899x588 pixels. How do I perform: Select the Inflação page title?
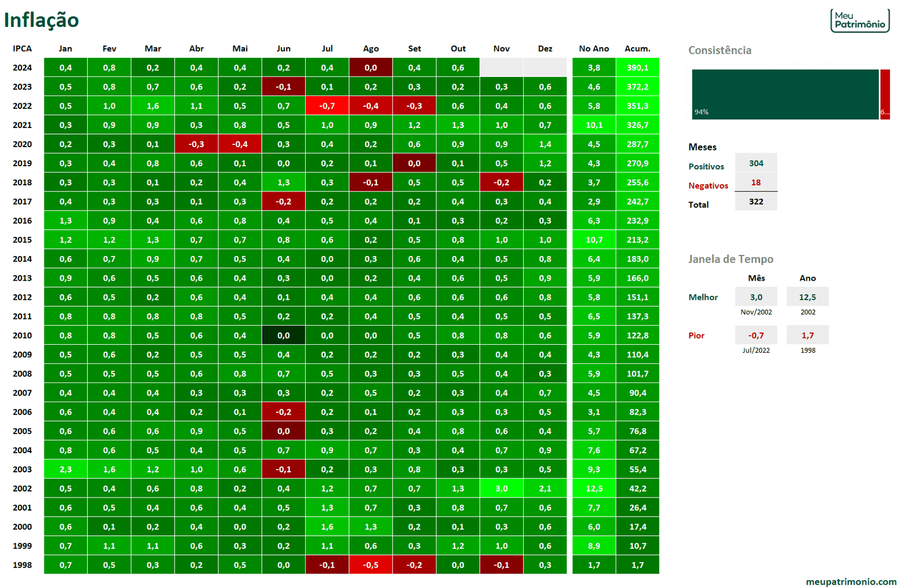tap(41, 20)
